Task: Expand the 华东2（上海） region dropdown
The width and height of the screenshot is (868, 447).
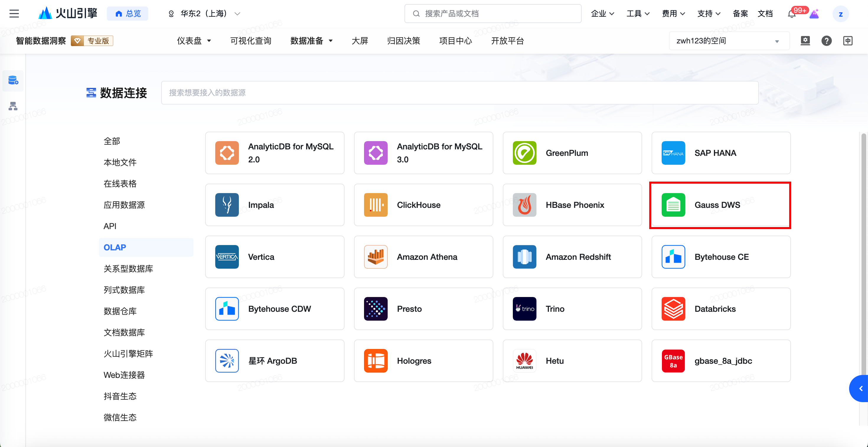Action: [204, 14]
